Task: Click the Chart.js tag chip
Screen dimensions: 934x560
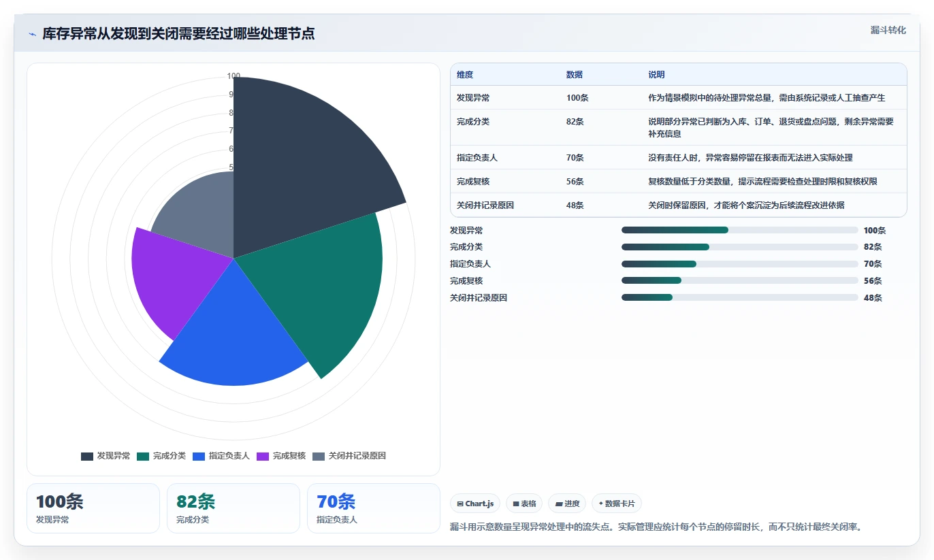Action: point(475,504)
